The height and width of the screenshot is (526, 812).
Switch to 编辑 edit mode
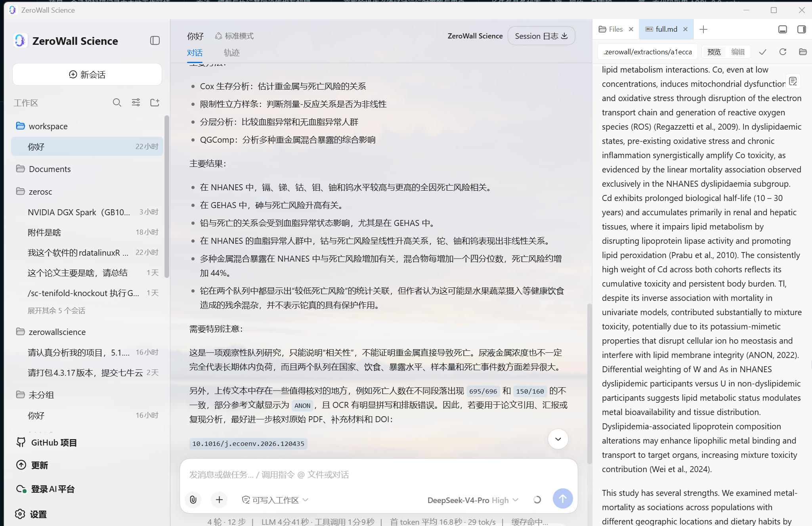tap(738, 52)
